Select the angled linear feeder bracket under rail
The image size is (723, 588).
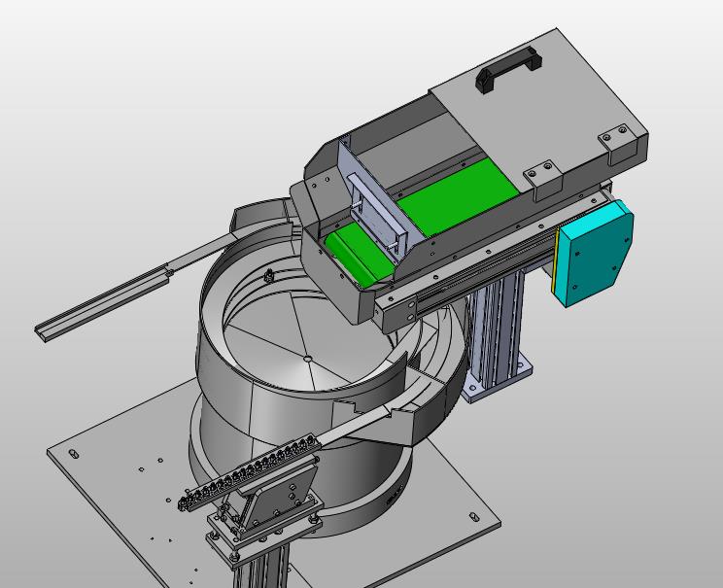[x=279, y=501]
